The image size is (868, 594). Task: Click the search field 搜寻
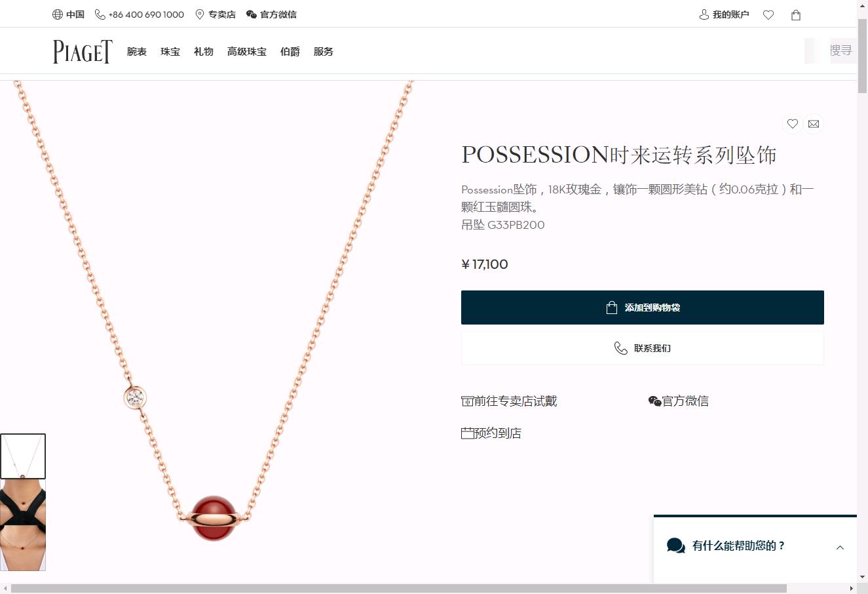point(840,50)
